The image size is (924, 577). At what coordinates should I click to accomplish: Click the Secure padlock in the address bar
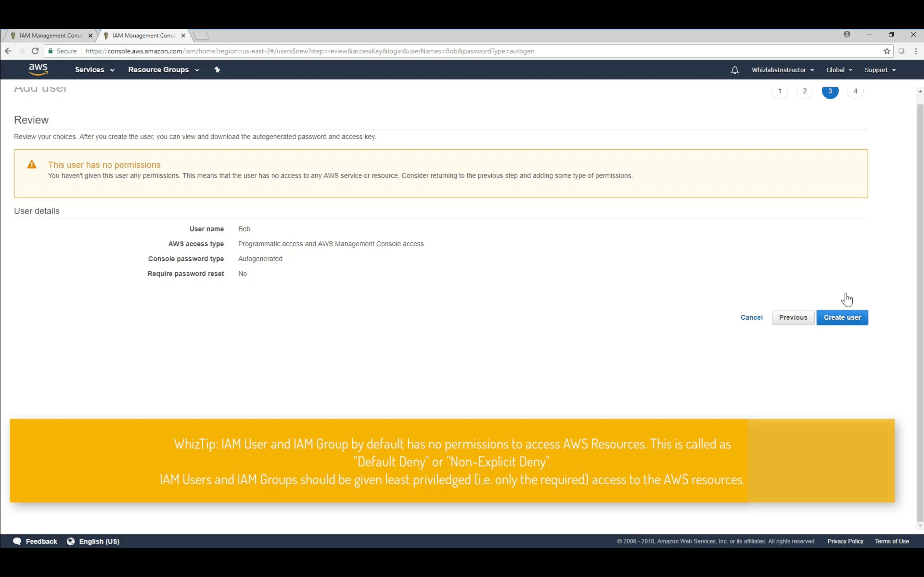coord(50,51)
